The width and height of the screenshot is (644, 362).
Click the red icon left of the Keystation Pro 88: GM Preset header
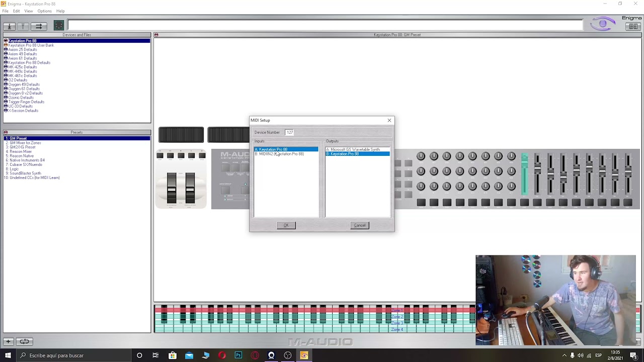click(x=156, y=35)
